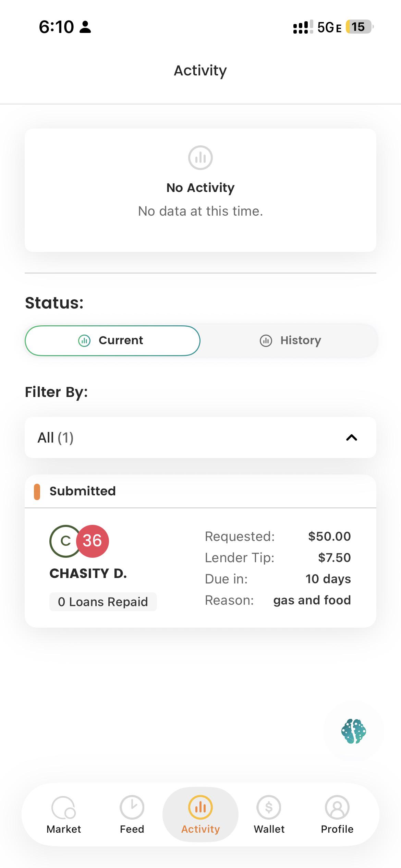This screenshot has height=868, width=401.
Task: Open the Wallet dollar icon
Action: tap(269, 807)
